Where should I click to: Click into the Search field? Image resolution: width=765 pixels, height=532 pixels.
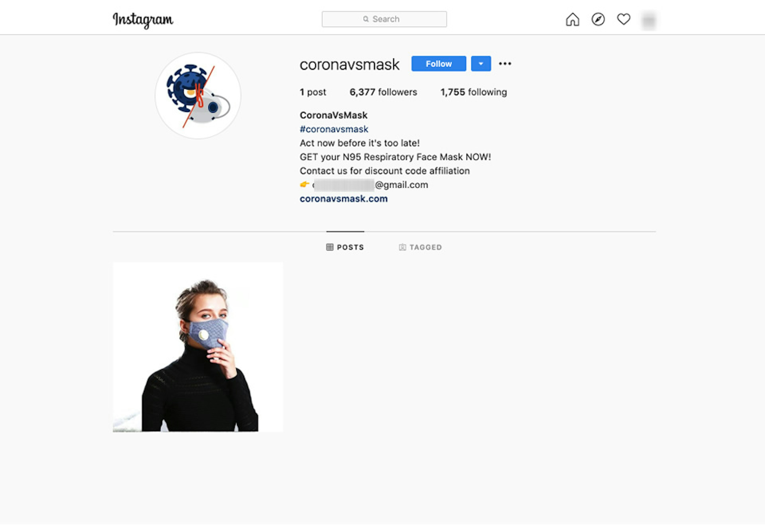click(384, 19)
